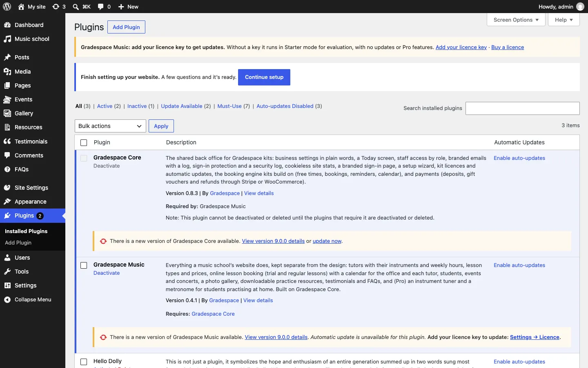Image resolution: width=588 pixels, height=368 pixels.
Task: Click update now for Gradespace Core
Action: coord(327,241)
